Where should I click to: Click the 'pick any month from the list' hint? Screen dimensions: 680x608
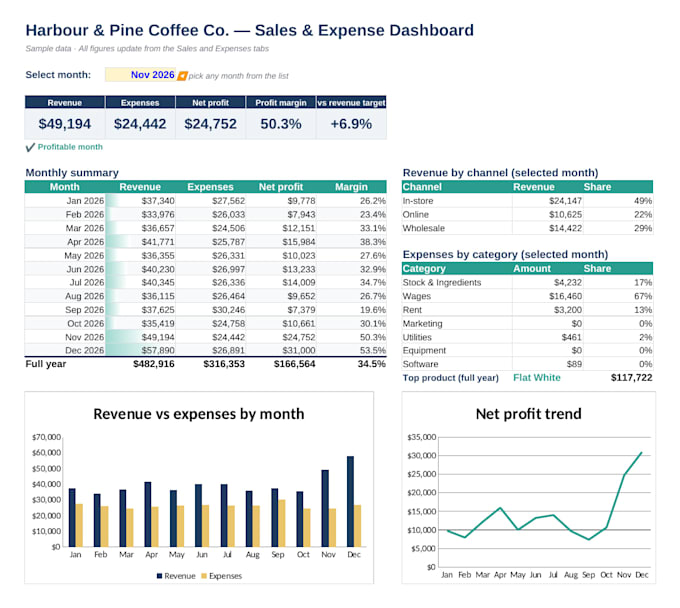point(239,76)
